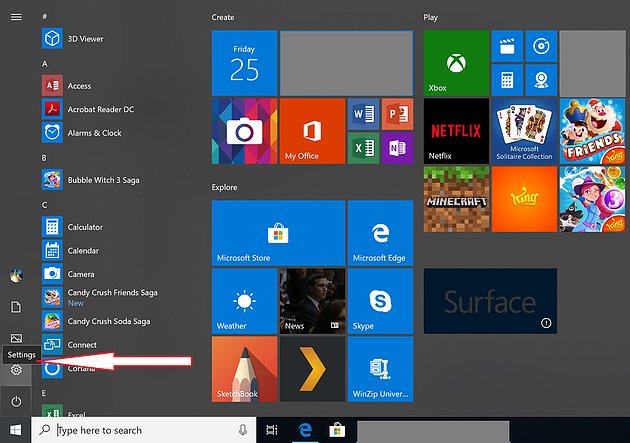Open the orange King tile
630x443 pixels.
(524, 199)
